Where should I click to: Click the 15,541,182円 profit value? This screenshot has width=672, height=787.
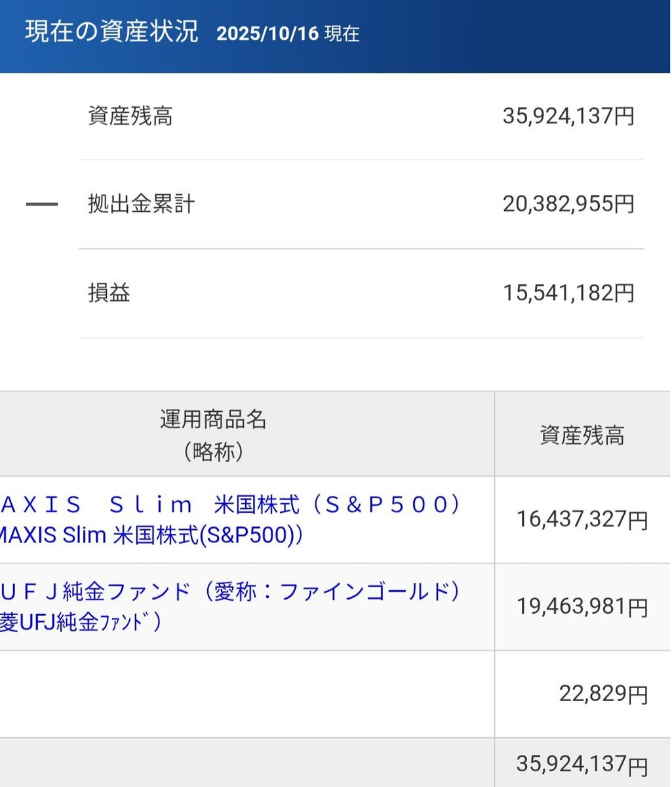[568, 293]
